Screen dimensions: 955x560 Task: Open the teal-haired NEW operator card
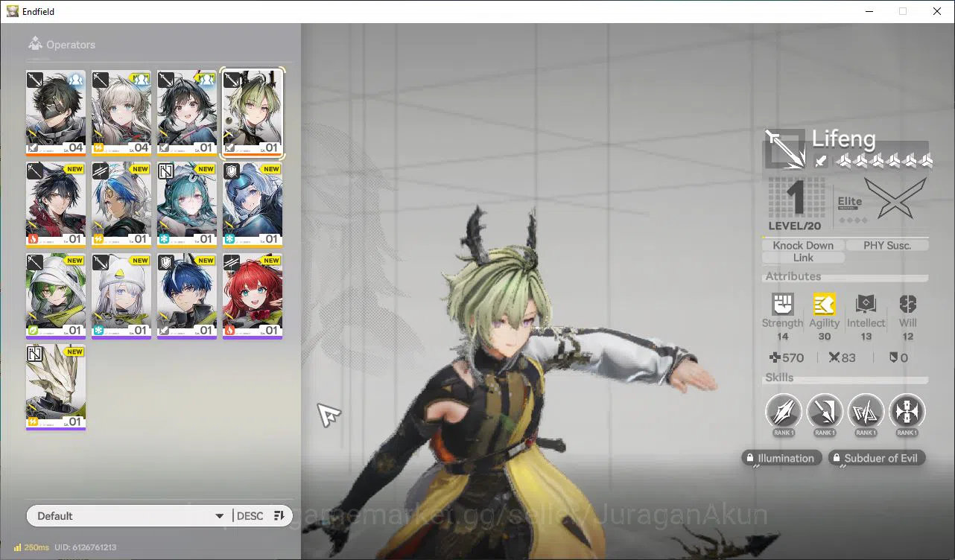[x=187, y=205]
